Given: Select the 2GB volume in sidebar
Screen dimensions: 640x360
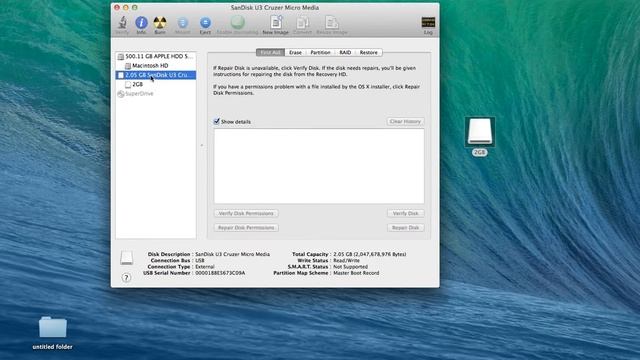Looking at the screenshot, I should click(156, 84).
